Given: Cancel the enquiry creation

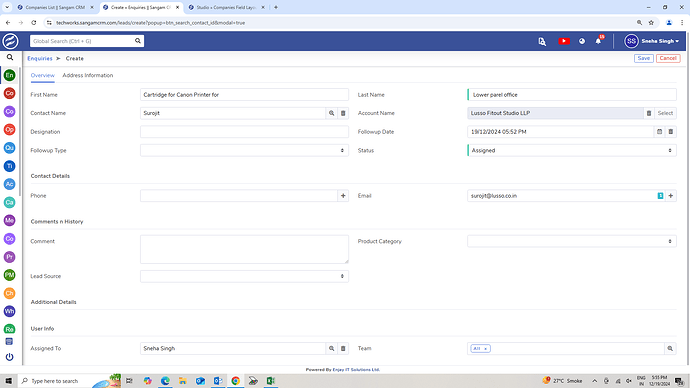Looking at the screenshot, I should tap(668, 58).
